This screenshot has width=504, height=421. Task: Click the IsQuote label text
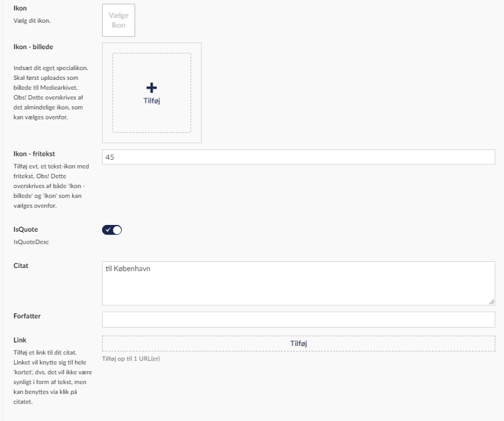point(26,230)
